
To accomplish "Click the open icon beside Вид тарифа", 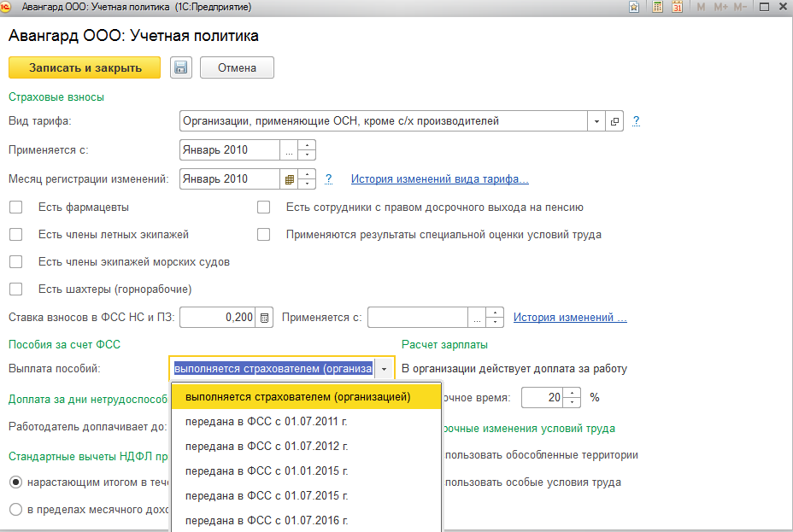I will (614, 121).
